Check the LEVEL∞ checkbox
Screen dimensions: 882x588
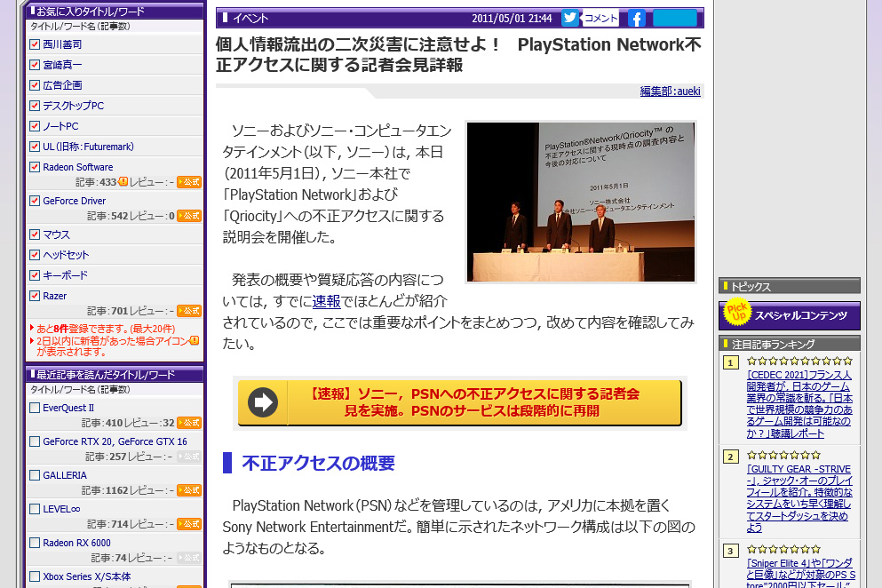[35, 509]
